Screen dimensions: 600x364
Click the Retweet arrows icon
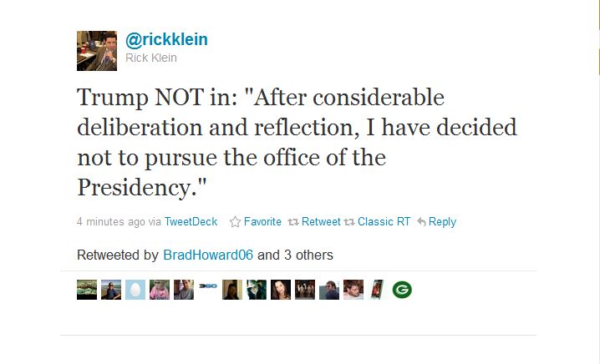[x=293, y=222]
